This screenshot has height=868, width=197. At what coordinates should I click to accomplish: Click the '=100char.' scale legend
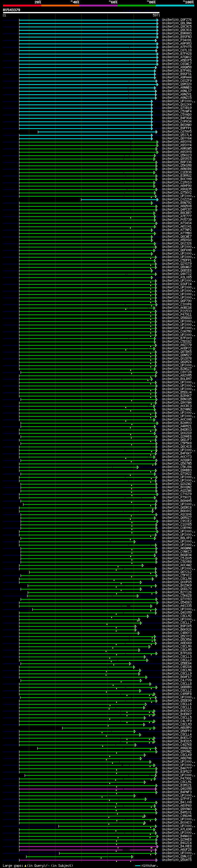coord(146,865)
